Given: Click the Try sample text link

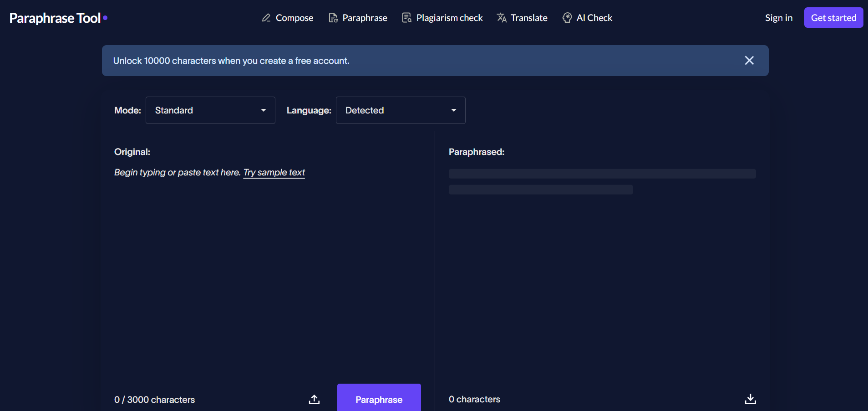Looking at the screenshot, I should tap(274, 172).
